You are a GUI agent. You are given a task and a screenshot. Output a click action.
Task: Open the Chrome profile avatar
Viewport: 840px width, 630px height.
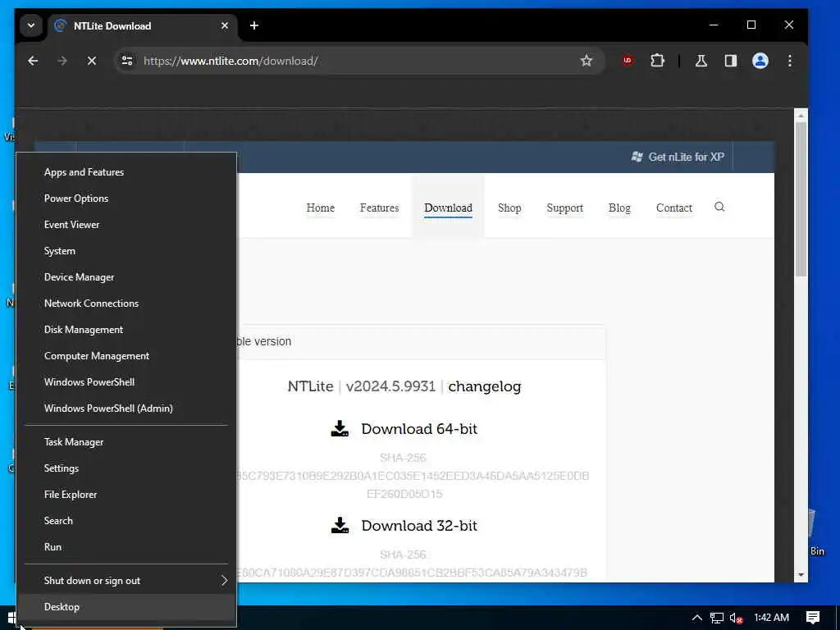760,61
